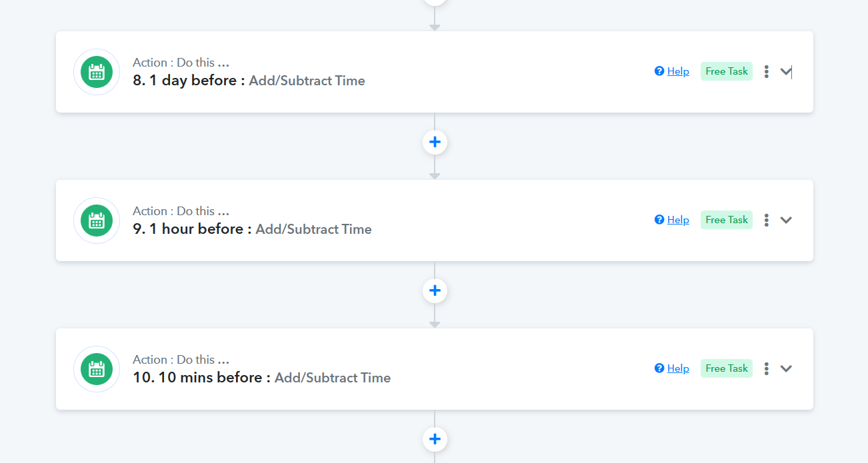Click the calendar icon of step 10
Screen dimensions: 868x463
click(x=97, y=369)
